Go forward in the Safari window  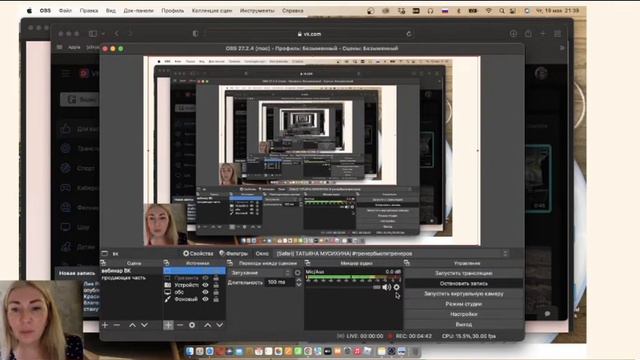pos(130,33)
